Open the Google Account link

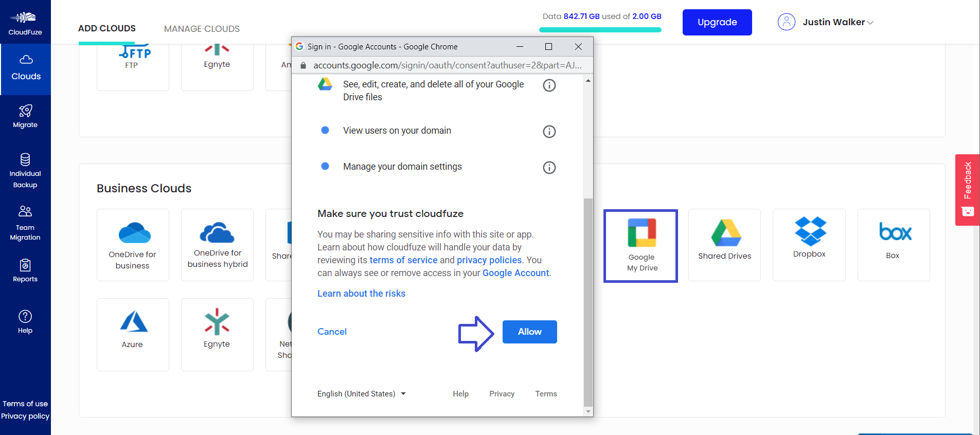tap(516, 273)
